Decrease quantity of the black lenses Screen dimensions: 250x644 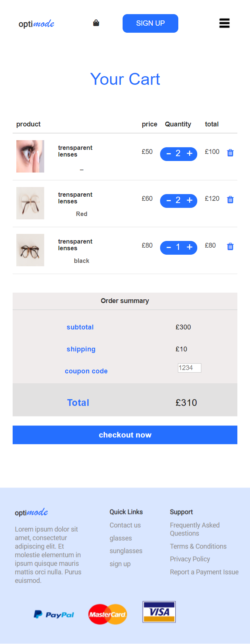click(169, 247)
